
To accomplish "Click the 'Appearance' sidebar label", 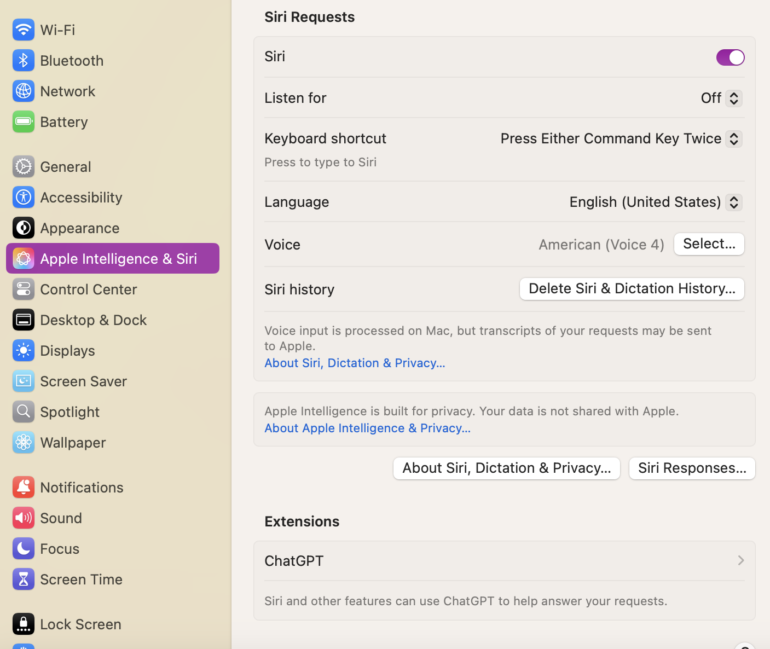I will (x=80, y=228).
